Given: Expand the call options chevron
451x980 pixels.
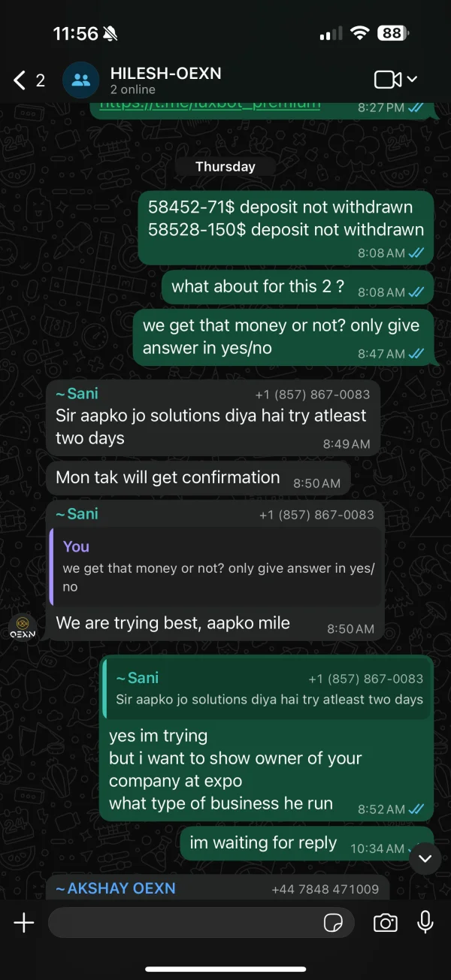Looking at the screenshot, I should 412,80.
